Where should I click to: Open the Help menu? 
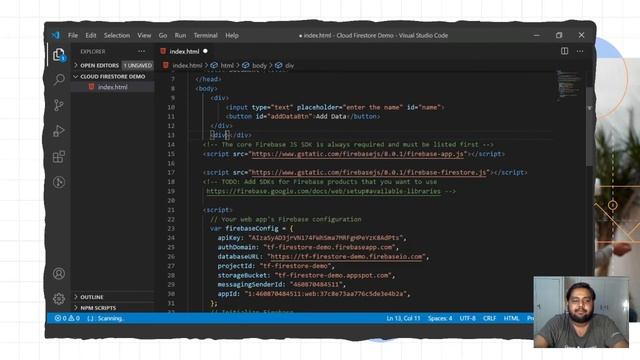tap(232, 36)
